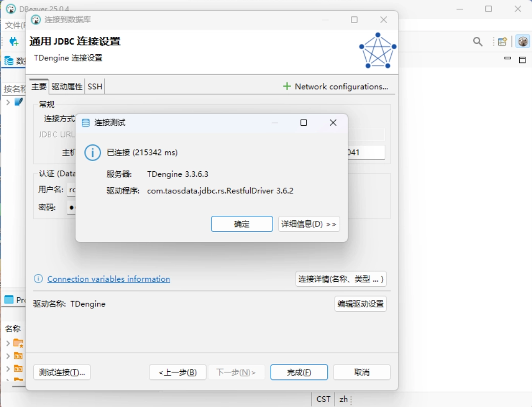
Task: Click the 完成(F) finish button
Action: coord(299,372)
